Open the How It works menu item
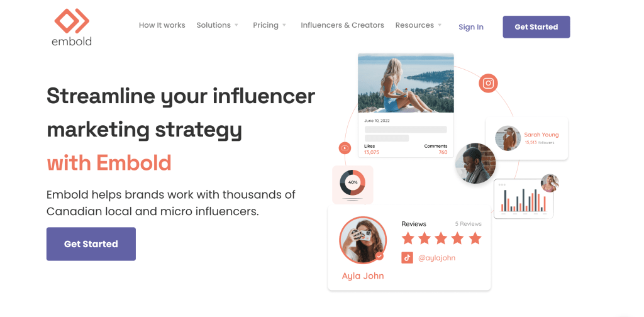 162,25
